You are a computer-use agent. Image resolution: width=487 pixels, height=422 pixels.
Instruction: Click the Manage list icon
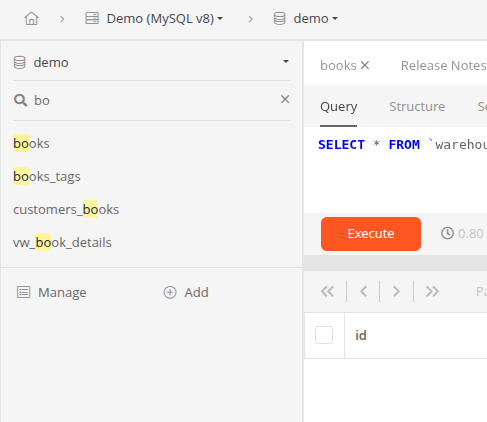tap(23, 292)
